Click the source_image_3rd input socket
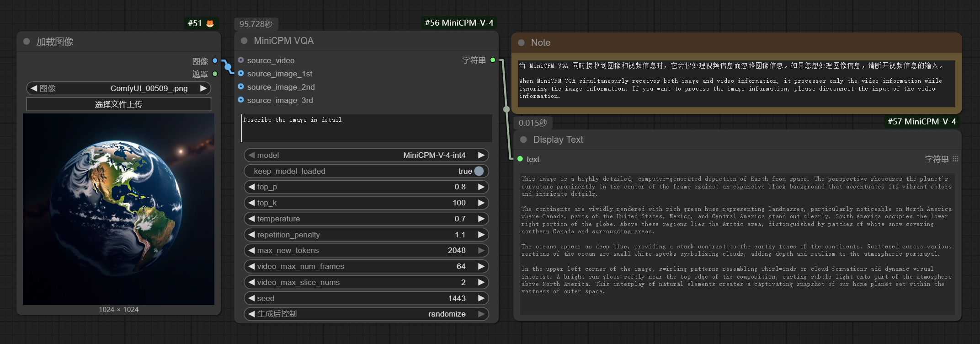The height and width of the screenshot is (344, 980). [241, 100]
